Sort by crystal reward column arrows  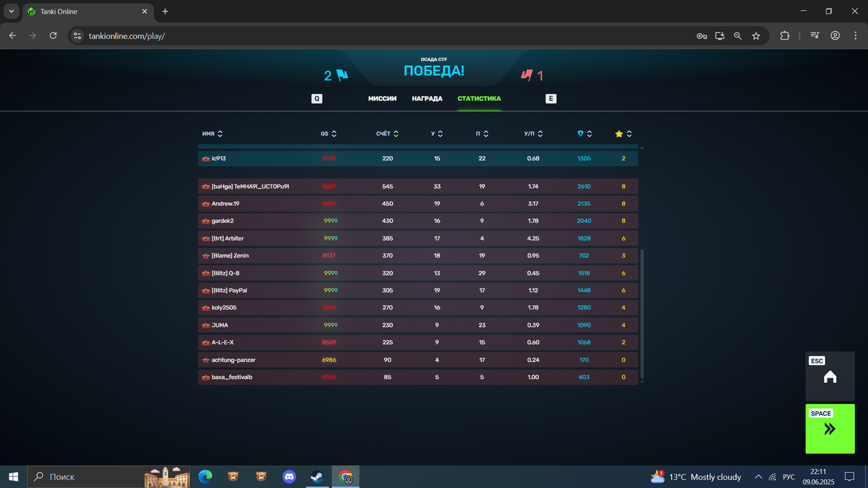coord(590,134)
